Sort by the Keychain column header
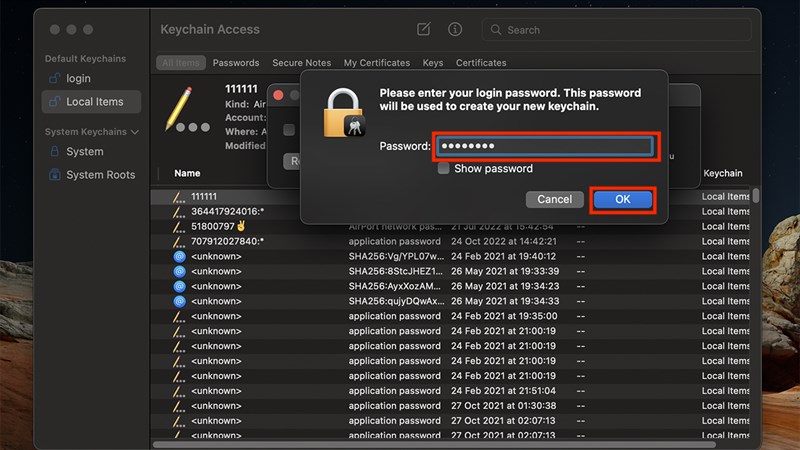800x450 pixels. coord(722,173)
